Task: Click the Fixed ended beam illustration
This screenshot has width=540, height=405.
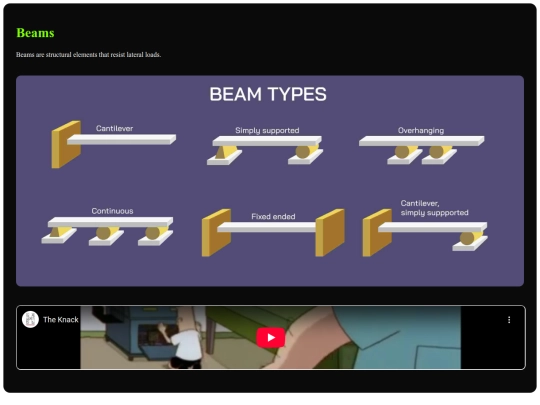Action: [273, 232]
